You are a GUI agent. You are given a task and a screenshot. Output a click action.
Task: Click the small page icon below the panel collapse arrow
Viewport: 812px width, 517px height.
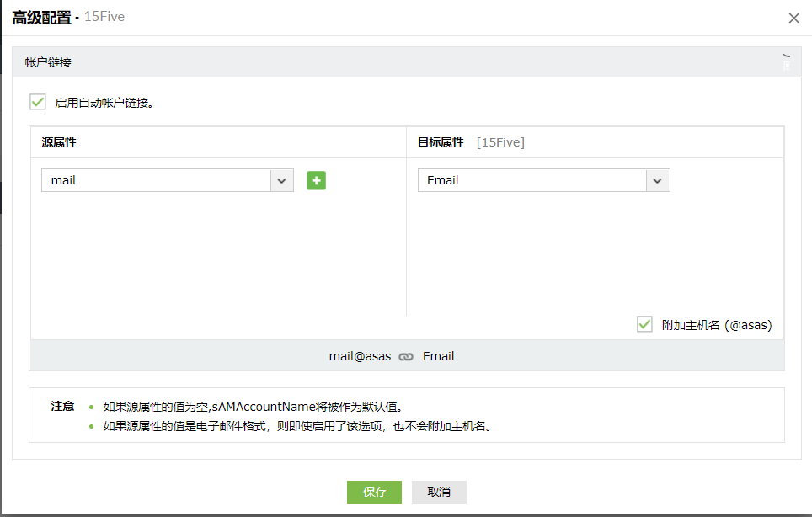pos(788,67)
